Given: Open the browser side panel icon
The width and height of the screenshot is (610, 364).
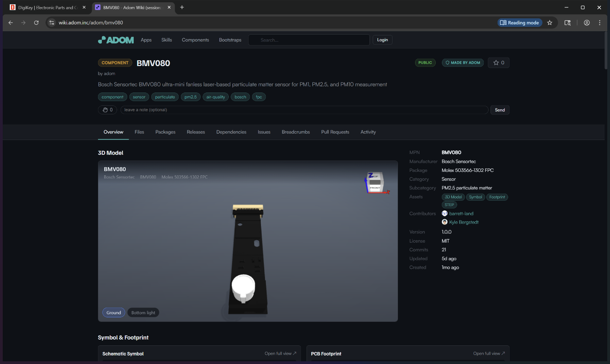Looking at the screenshot, I should (x=567, y=23).
